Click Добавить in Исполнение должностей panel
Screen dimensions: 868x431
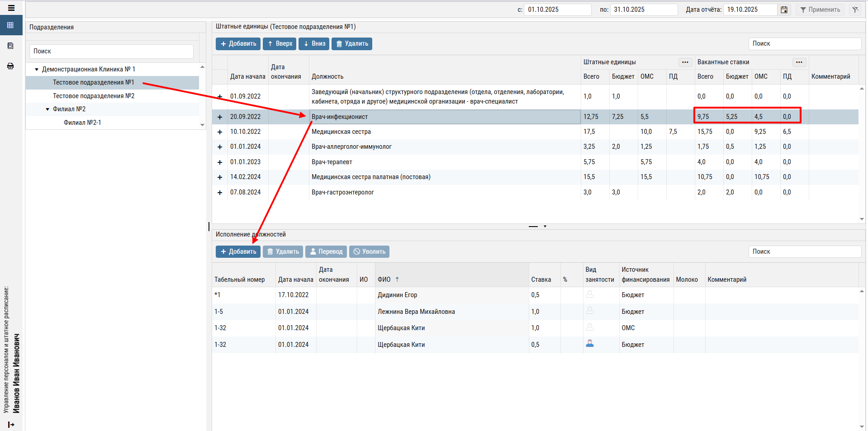pyautogui.click(x=238, y=251)
